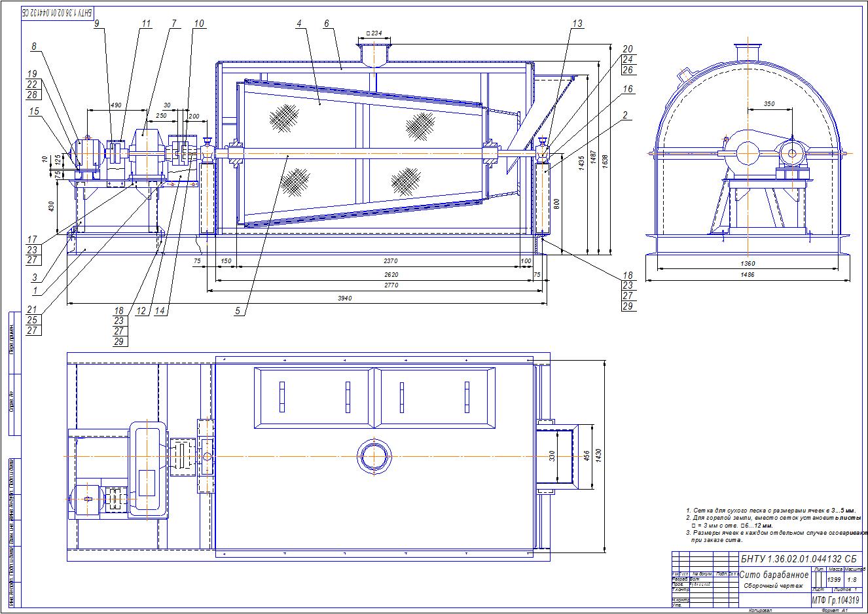Select part callout number 15
Viewport: 868px width, 614px height.
pyautogui.click(x=33, y=113)
